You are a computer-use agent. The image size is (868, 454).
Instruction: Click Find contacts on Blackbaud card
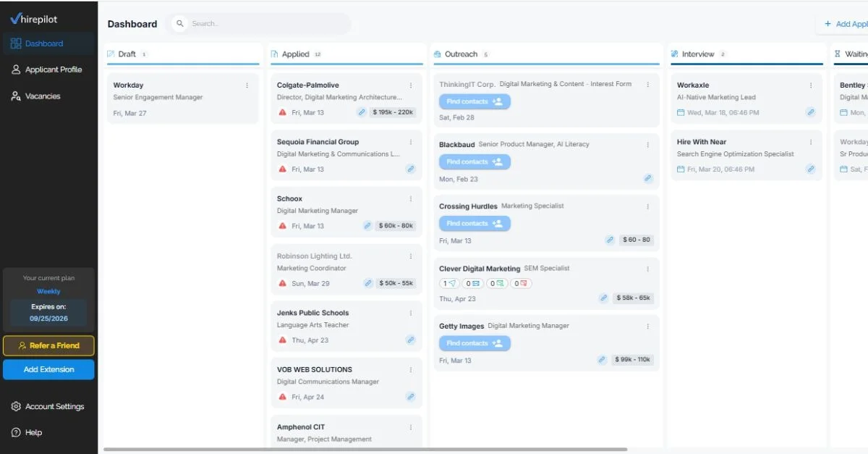point(475,161)
